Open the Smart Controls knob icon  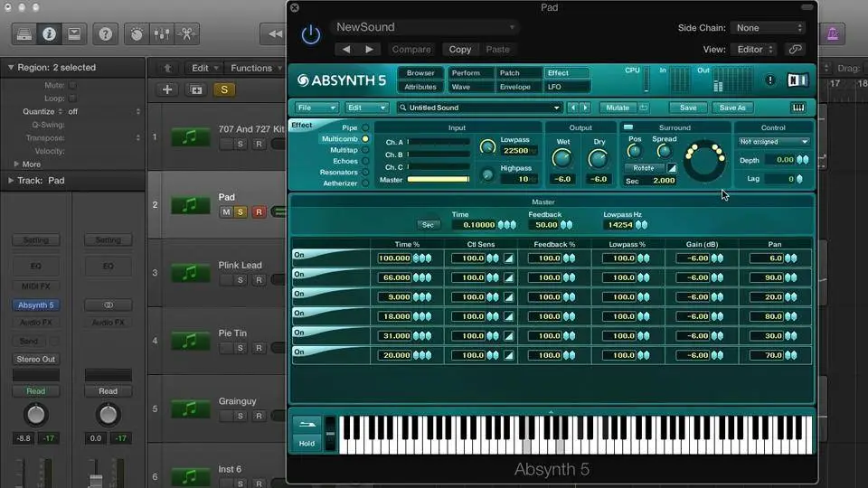point(137,34)
